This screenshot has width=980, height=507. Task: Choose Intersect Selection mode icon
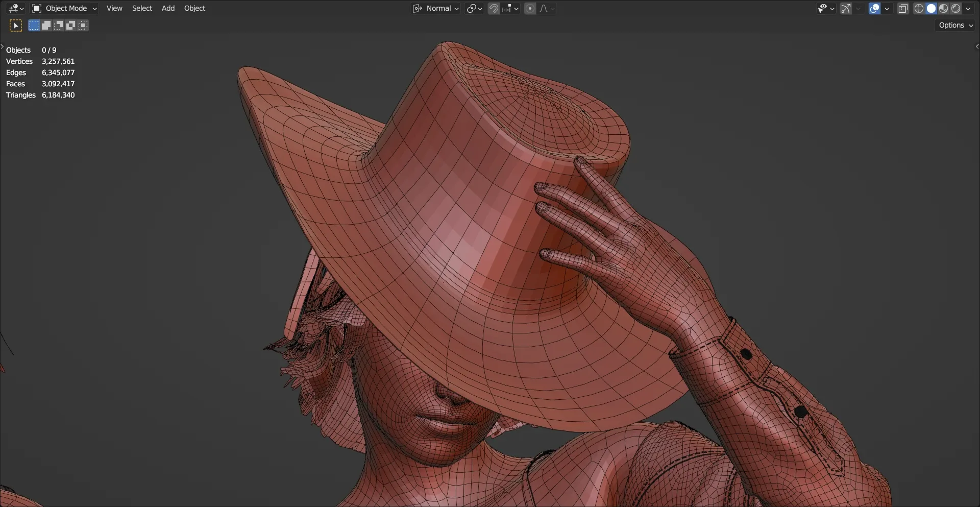(x=83, y=25)
